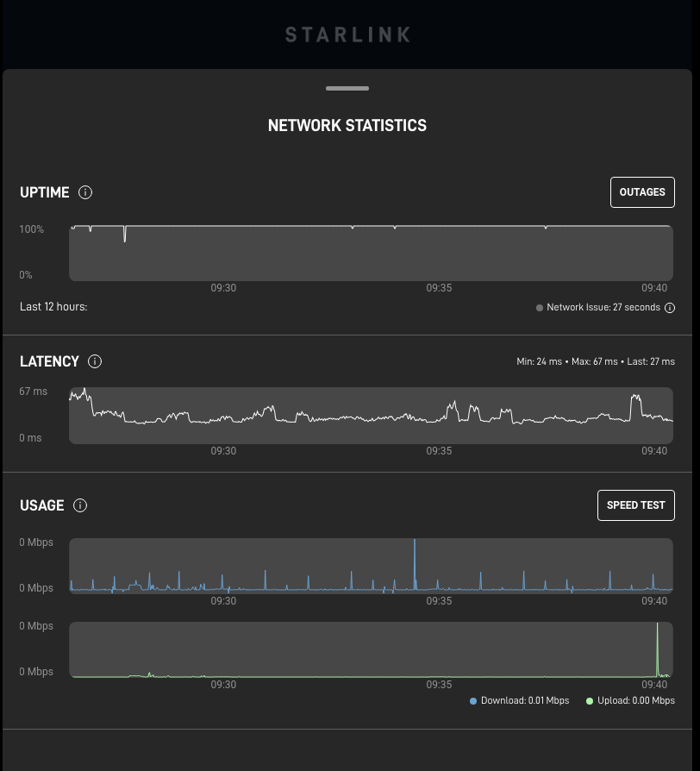Click the '0 ms' latency axis label

click(x=30, y=437)
